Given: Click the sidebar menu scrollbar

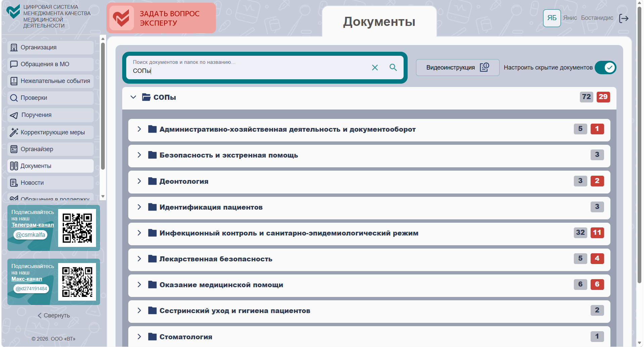Looking at the screenshot, I should [x=103, y=106].
